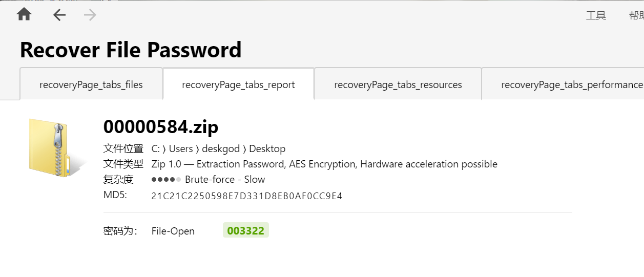Screen dimensions: 644x277
Task: Click the back arrow navigation icon
Action: (x=59, y=15)
